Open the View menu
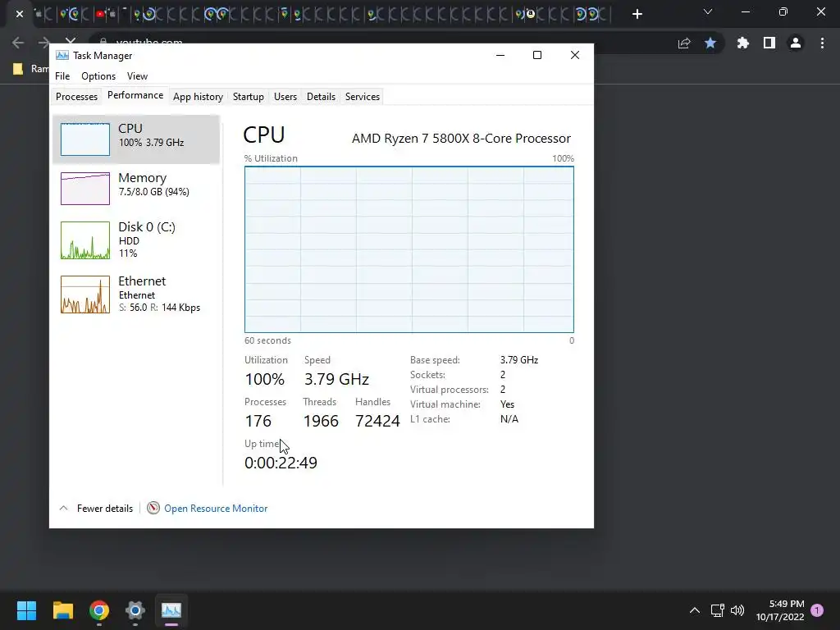840x630 pixels. [x=137, y=76]
